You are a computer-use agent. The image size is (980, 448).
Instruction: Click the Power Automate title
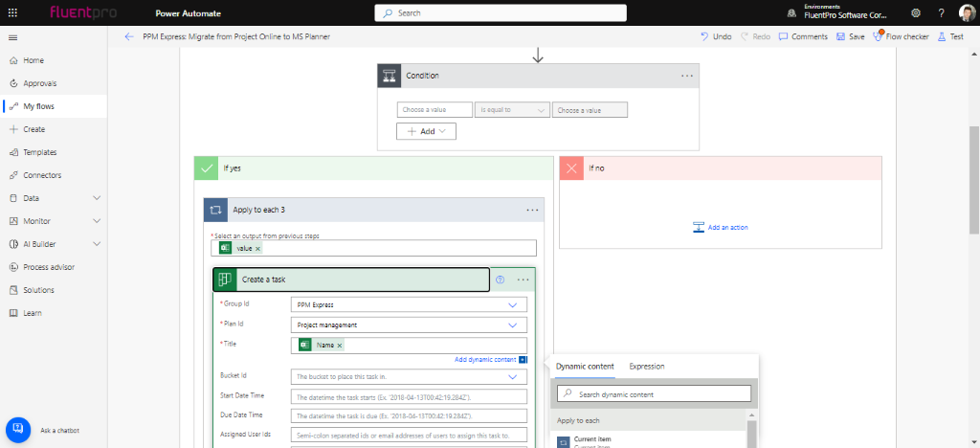pyautogui.click(x=188, y=13)
